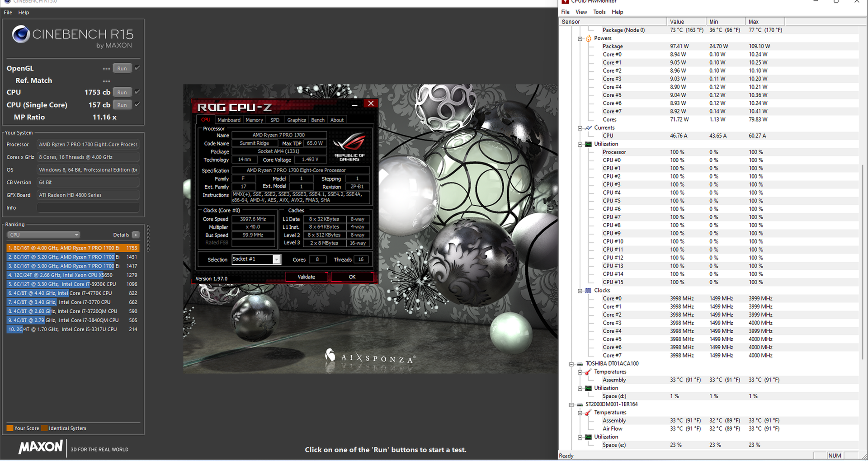Select ranking row 4 Intel Xeon X5650
868x461 pixels.
tap(73, 275)
